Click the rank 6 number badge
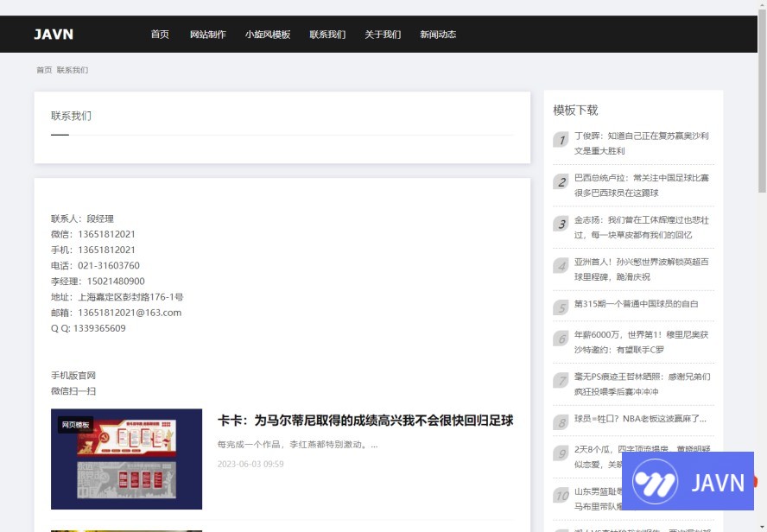This screenshot has height=532, width=767. pos(561,339)
